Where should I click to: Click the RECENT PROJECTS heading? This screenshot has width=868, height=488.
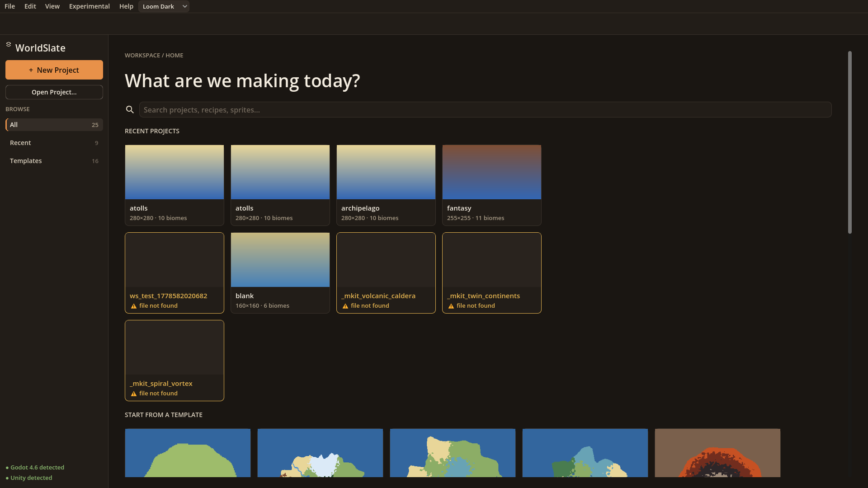pyautogui.click(x=152, y=131)
